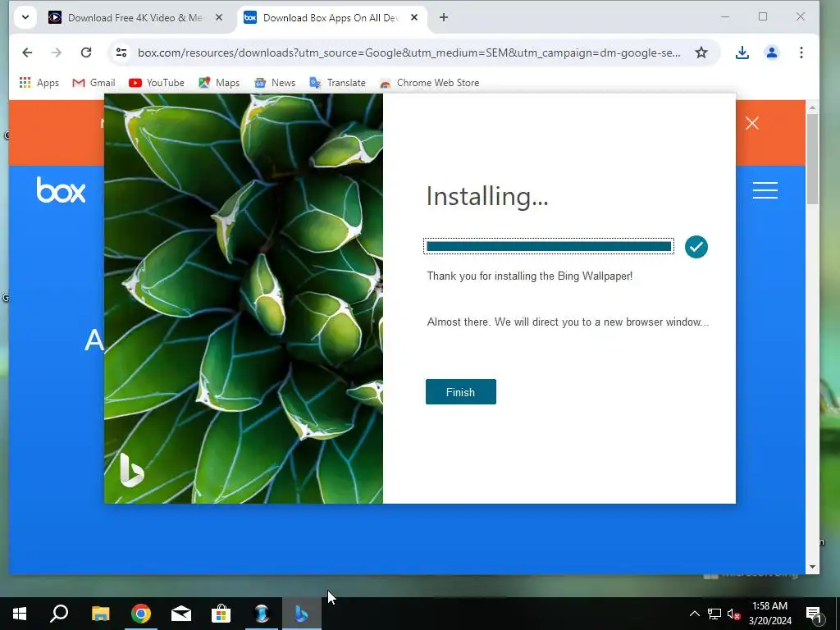The height and width of the screenshot is (630, 840).
Task: Open the News bookmark
Action: [x=276, y=83]
